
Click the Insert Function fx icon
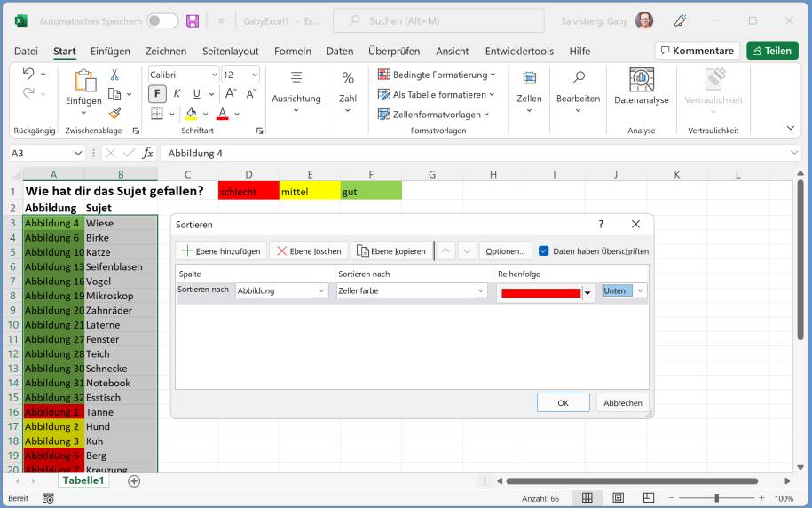(148, 153)
